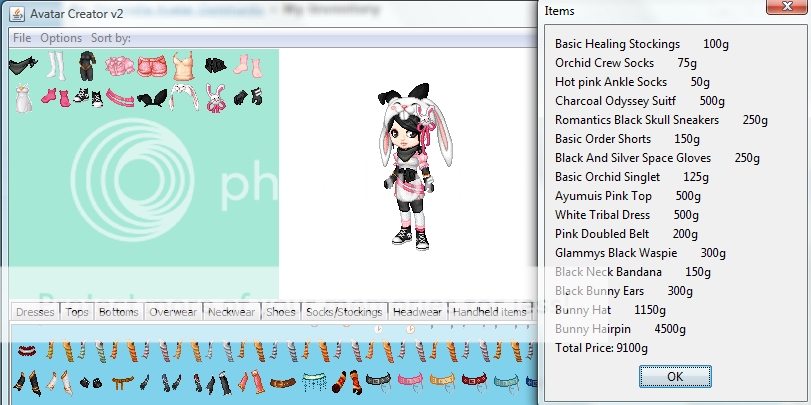Image resolution: width=811 pixels, height=405 pixels.
Task: Select the pink doubled belt item
Action: click(x=120, y=97)
